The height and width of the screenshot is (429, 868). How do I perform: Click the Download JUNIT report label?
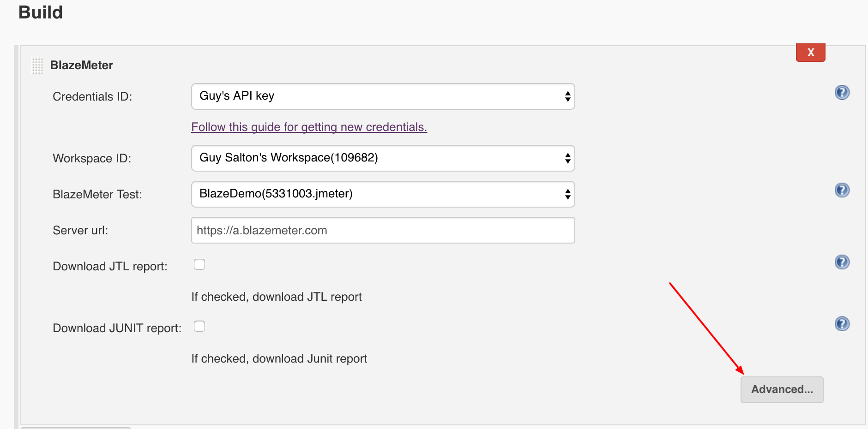click(117, 328)
